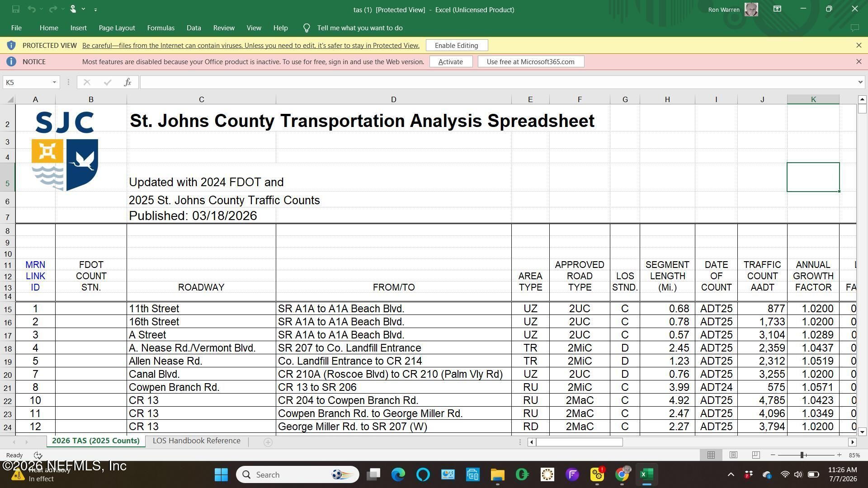This screenshot has width=868, height=488.
Task: Add a new sheet with the plus icon
Action: [x=268, y=442]
